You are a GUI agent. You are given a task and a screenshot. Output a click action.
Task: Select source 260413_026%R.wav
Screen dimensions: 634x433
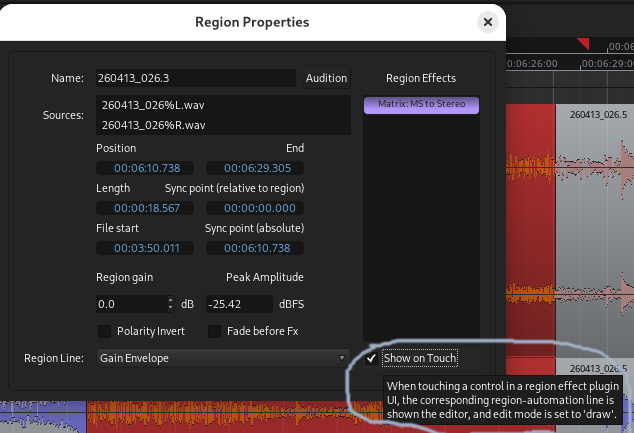(223, 125)
